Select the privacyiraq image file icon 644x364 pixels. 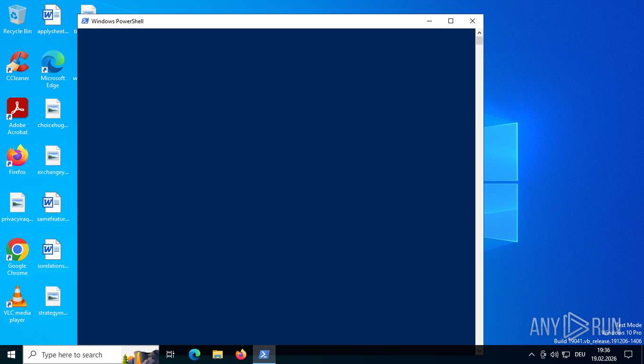(x=18, y=207)
